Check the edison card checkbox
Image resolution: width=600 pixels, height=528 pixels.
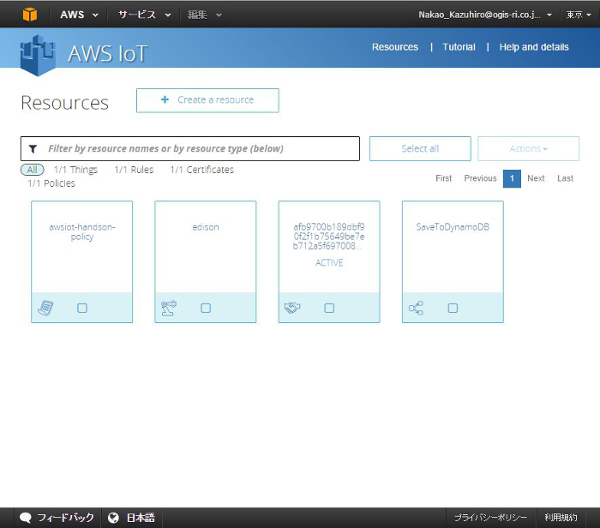click(205, 308)
